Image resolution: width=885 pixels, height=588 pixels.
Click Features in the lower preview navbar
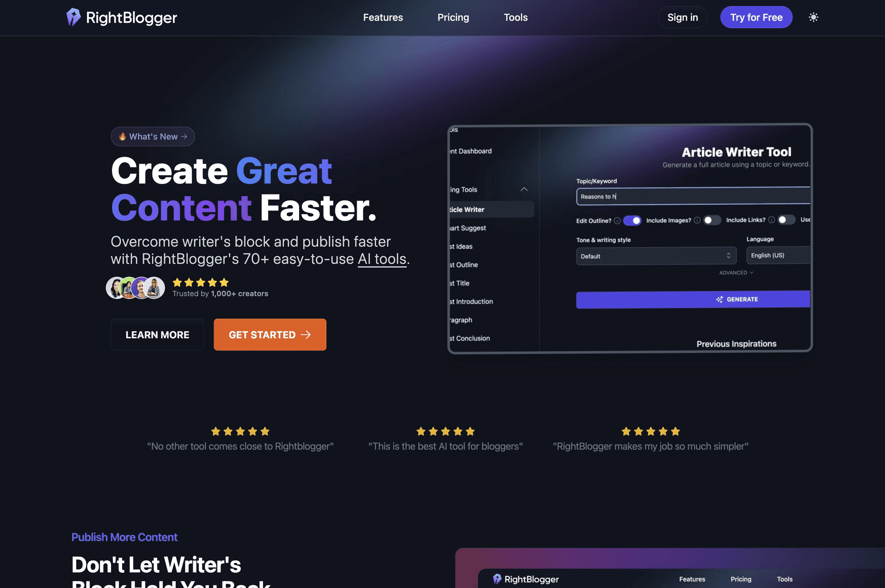692,579
